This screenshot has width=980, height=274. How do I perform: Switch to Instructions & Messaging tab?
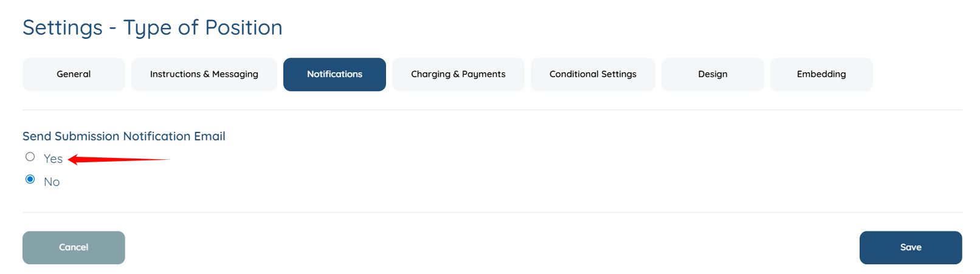pos(204,74)
